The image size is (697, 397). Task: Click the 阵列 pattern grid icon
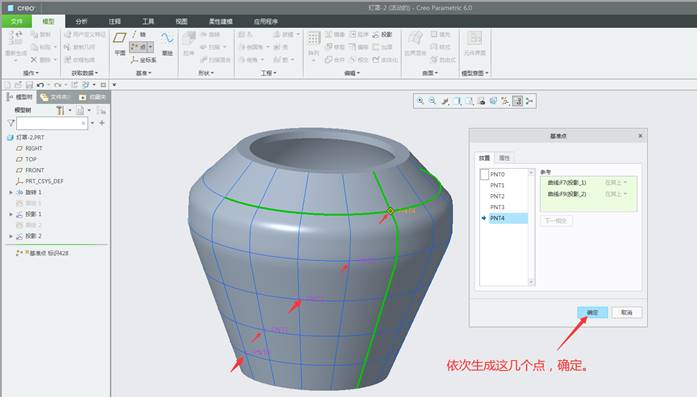coord(314,39)
